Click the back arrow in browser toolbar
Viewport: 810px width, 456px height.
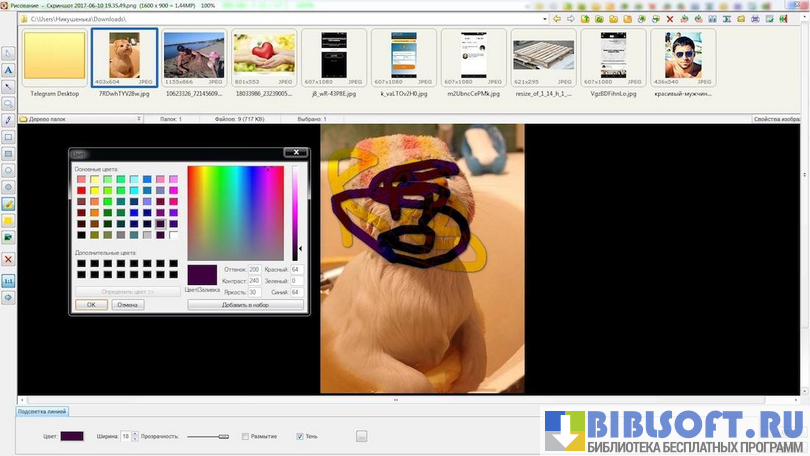pyautogui.click(x=557, y=19)
